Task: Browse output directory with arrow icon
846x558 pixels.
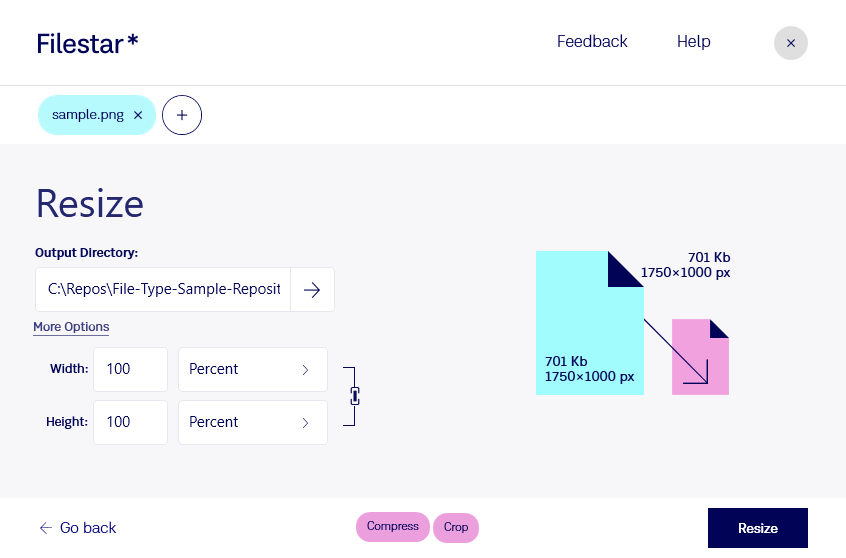Action: pyautogui.click(x=312, y=290)
